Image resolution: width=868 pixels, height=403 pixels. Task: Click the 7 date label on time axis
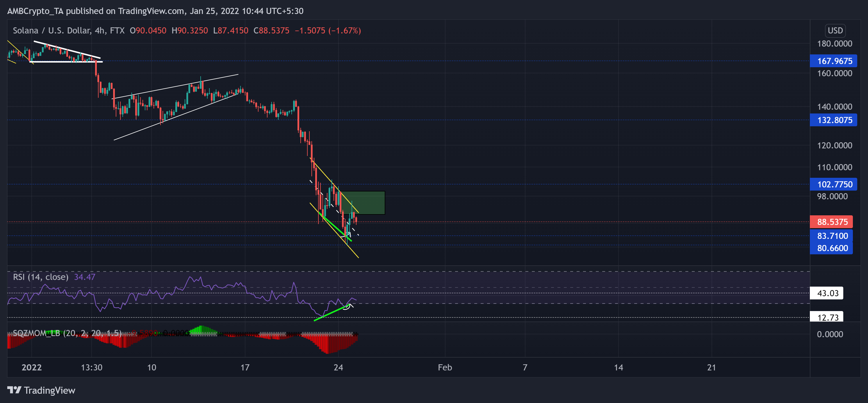[525, 367]
